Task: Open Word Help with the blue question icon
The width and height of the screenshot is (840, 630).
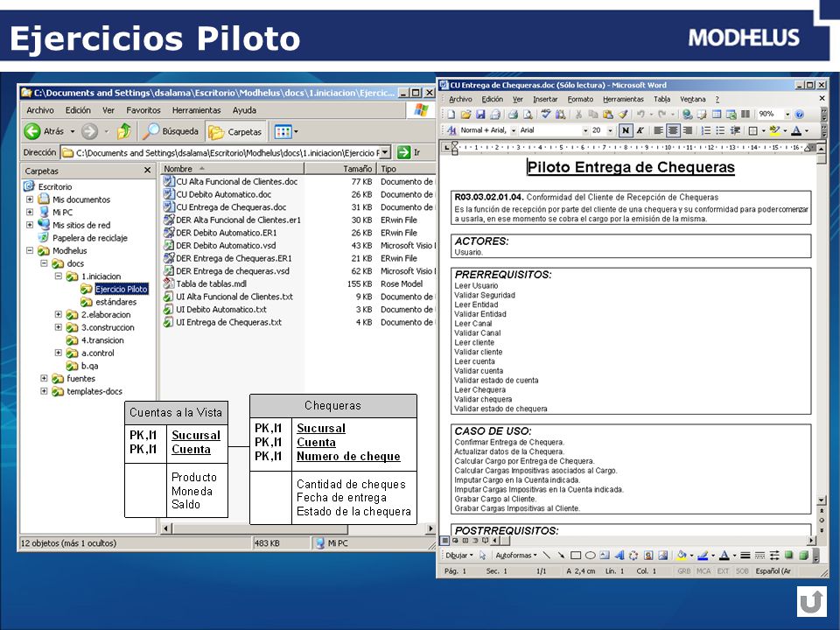Action: click(799, 114)
